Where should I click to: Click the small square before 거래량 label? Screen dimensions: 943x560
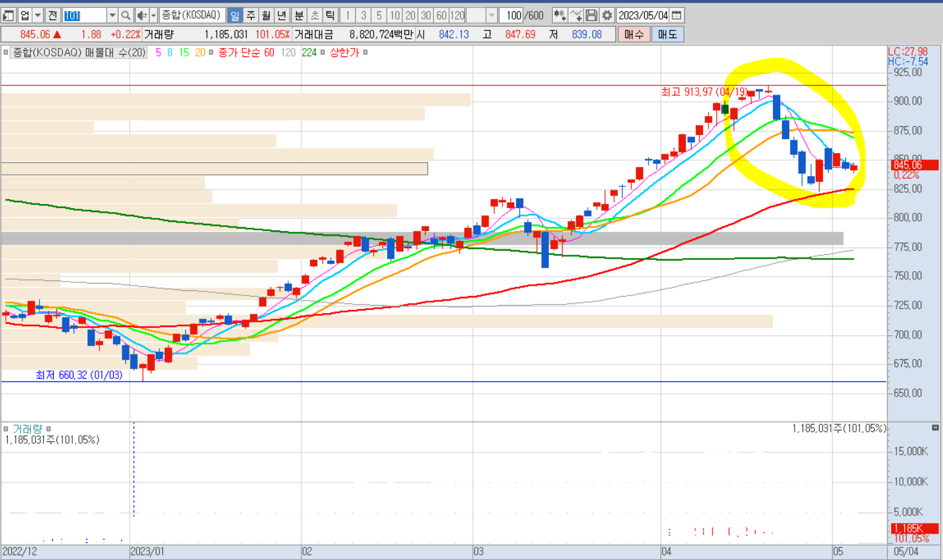6,429
